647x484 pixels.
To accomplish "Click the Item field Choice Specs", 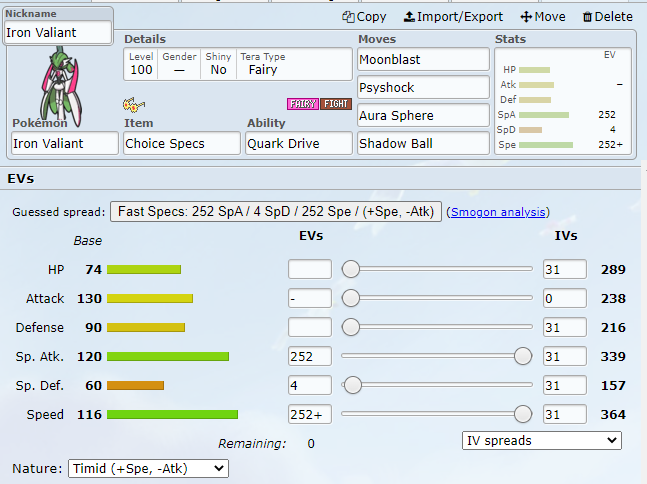I will click(x=182, y=143).
